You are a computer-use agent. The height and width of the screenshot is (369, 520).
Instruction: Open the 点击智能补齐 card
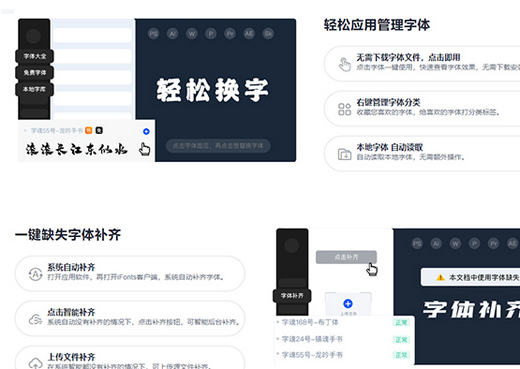(130, 319)
